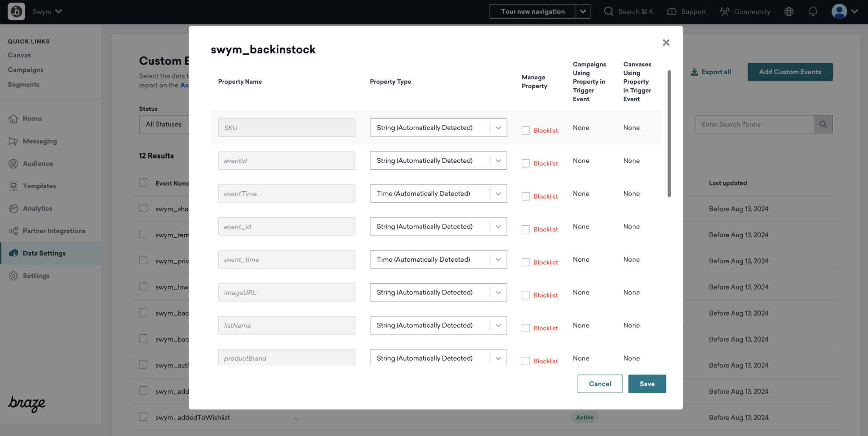
Task: Expand the Tour new navigation dropdown arrow
Action: pyautogui.click(x=583, y=11)
